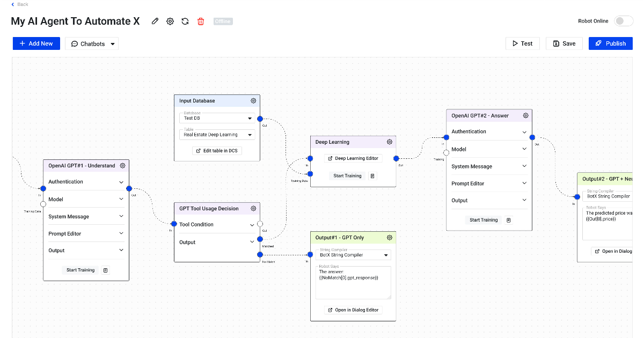Image resolution: width=644 pixels, height=338 pixels.
Task: Click the refresh icon next to the title
Action: tap(185, 21)
